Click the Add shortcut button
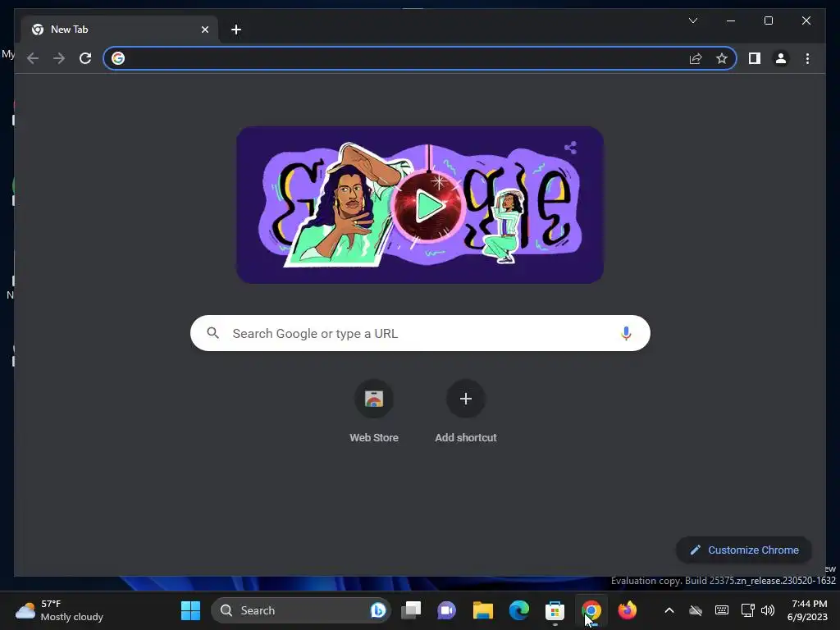Viewport: 840px width, 630px height. click(x=466, y=412)
